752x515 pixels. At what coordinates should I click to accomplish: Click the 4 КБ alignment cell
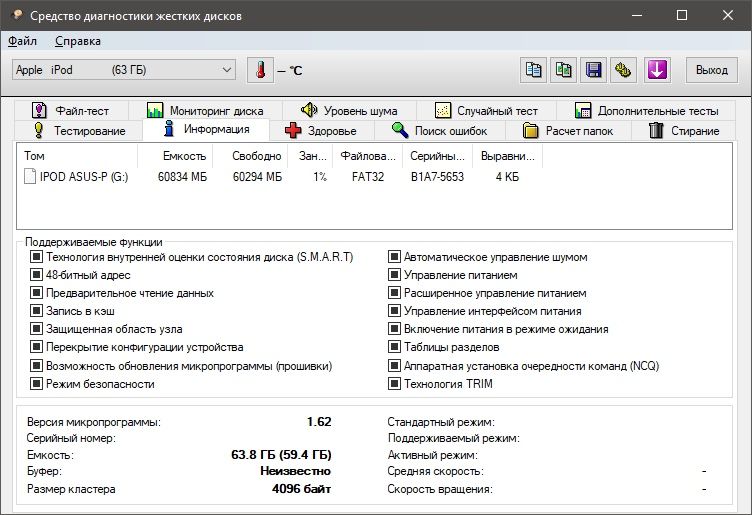(507, 177)
